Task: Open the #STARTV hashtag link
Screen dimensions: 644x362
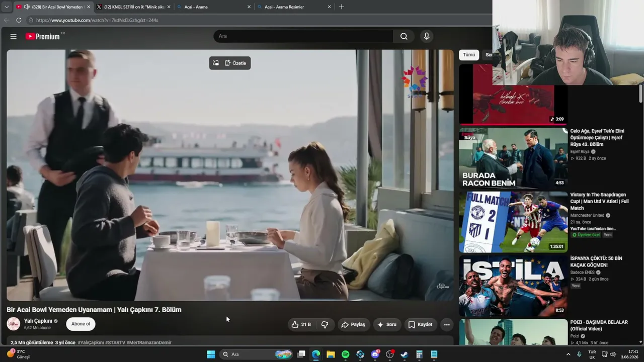Action: 114,342
